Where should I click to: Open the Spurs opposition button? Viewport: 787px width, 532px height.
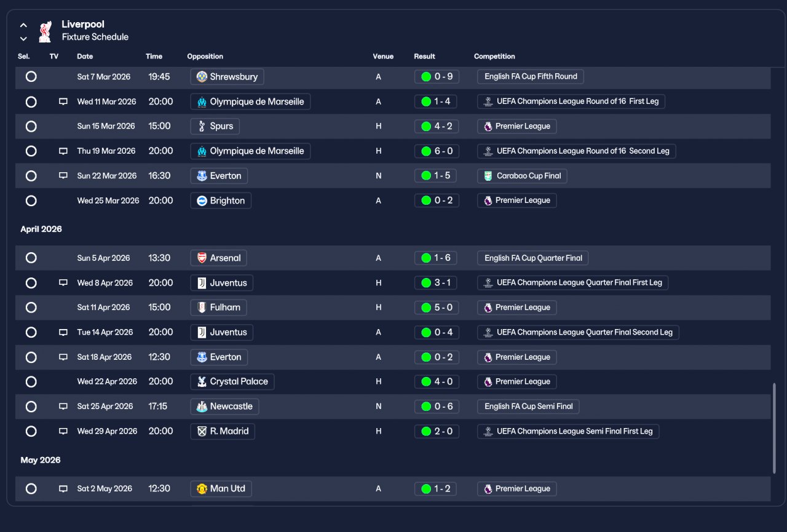215,126
